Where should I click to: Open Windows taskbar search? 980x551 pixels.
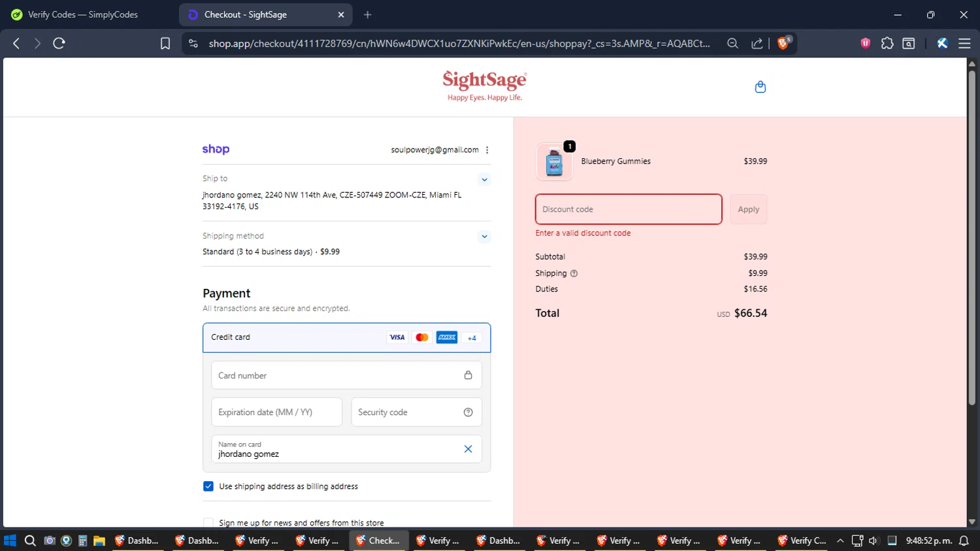coord(30,541)
